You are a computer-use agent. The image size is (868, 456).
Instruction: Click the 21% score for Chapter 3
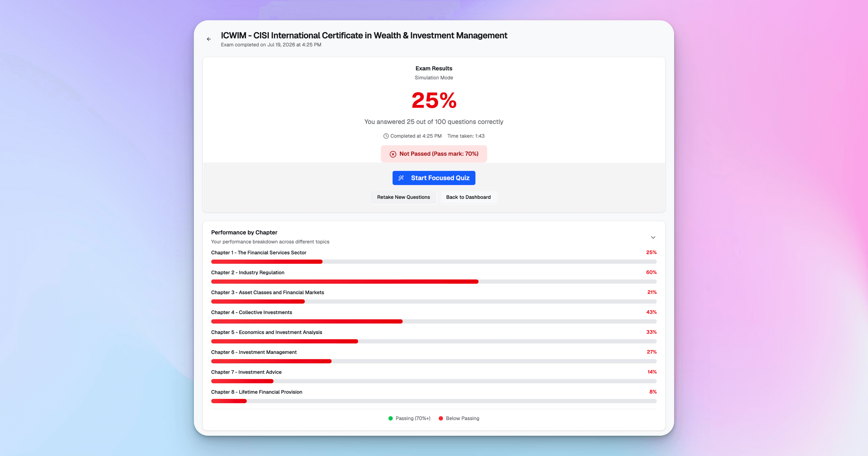point(652,292)
